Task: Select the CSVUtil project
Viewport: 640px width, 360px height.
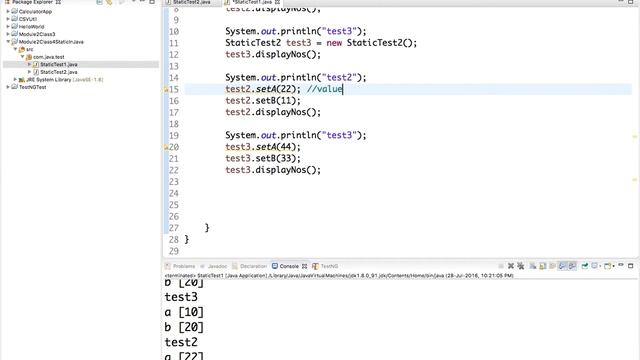Action: pos(28,19)
